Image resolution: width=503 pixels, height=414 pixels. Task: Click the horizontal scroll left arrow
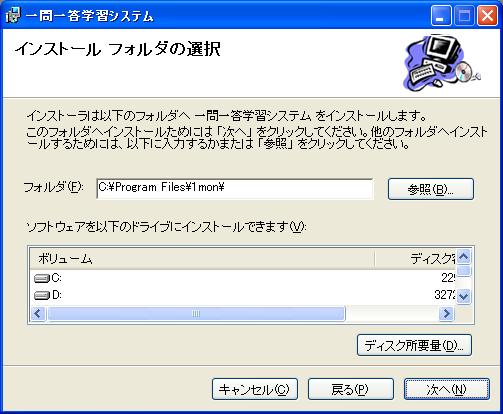pyautogui.click(x=38, y=314)
